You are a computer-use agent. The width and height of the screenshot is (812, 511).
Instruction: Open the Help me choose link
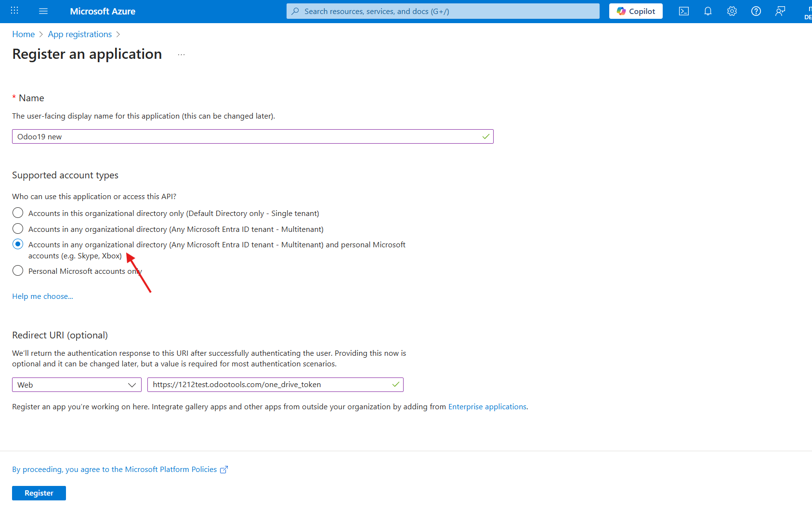[x=43, y=296]
